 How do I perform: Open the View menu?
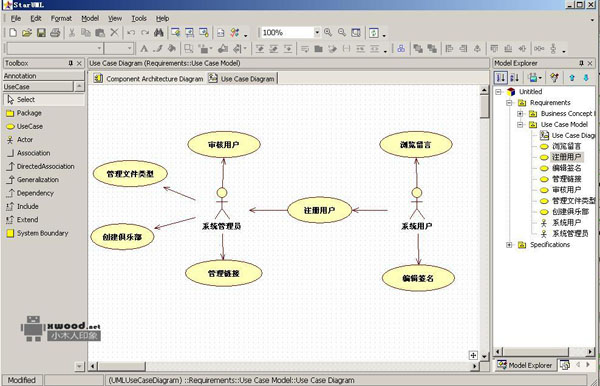pyautogui.click(x=115, y=18)
